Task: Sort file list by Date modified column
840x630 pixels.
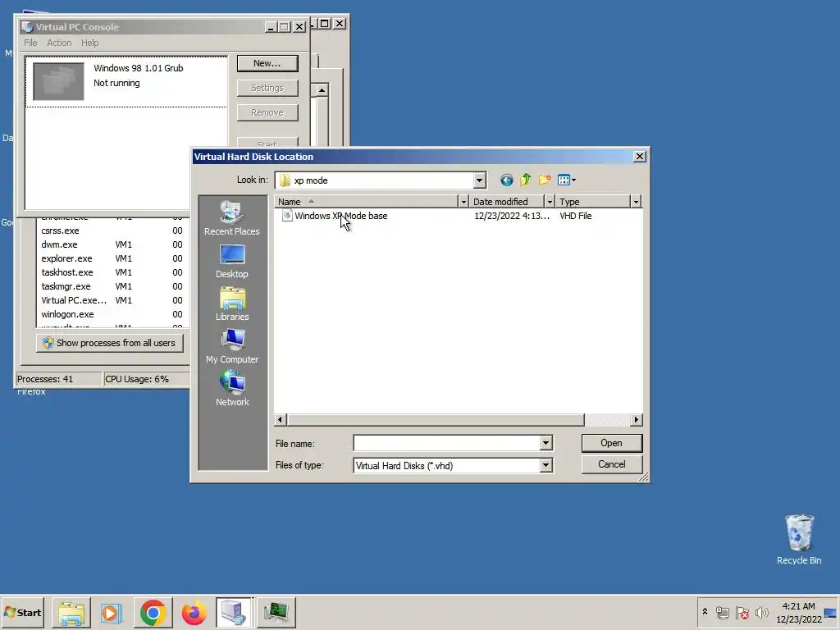Action: 507,202
